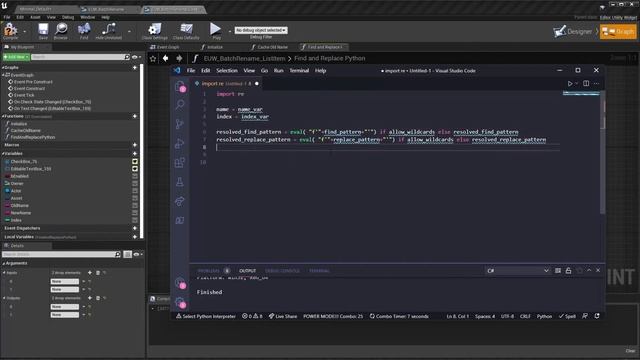Viewport: 640px width, 360px height.
Task: Run Python file with editor play icon
Action: click(x=570, y=83)
